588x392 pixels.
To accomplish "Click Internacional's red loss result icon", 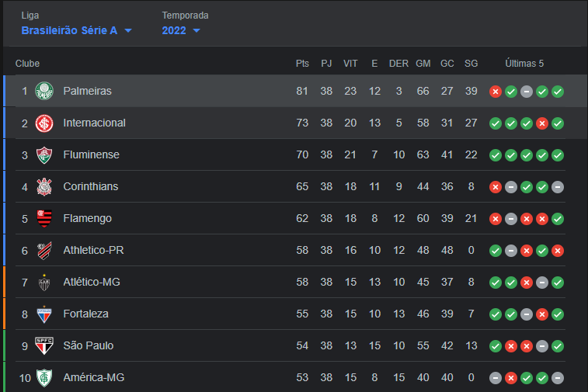I will click(542, 123).
